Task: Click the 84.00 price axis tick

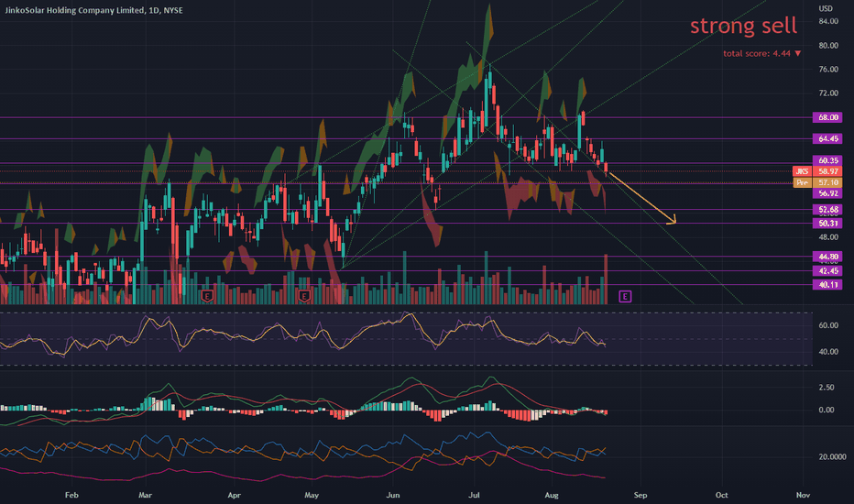Action: (828, 21)
